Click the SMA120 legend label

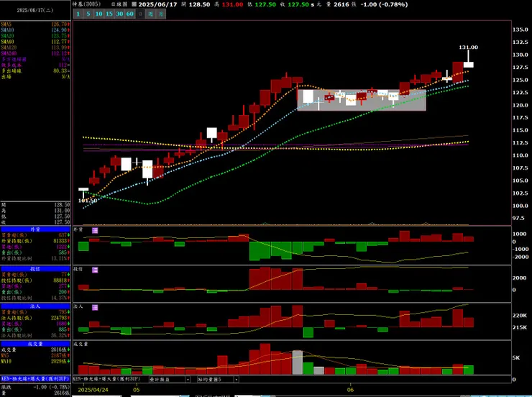click(x=9, y=47)
